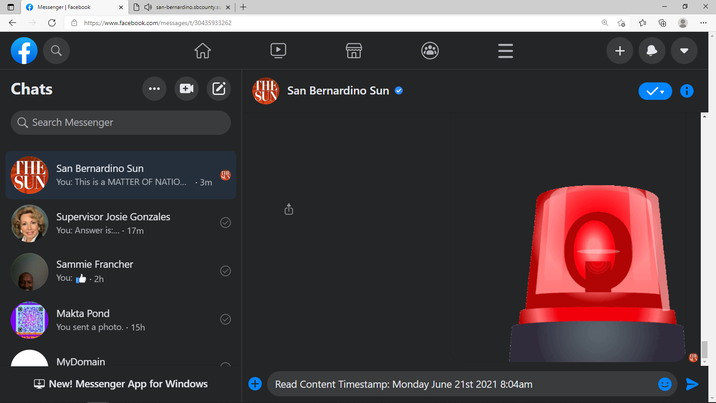Compose a new message

click(x=219, y=89)
